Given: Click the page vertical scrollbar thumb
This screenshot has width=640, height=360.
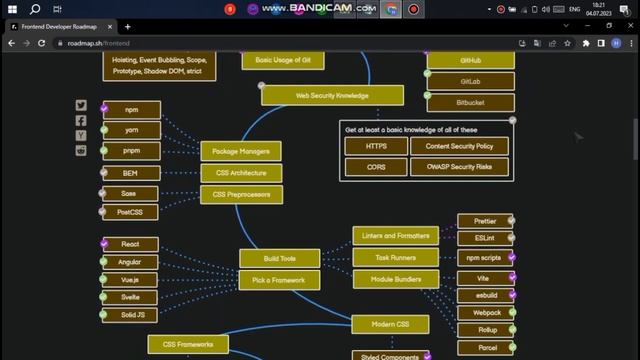Looking at the screenshot, I should tap(636, 139).
